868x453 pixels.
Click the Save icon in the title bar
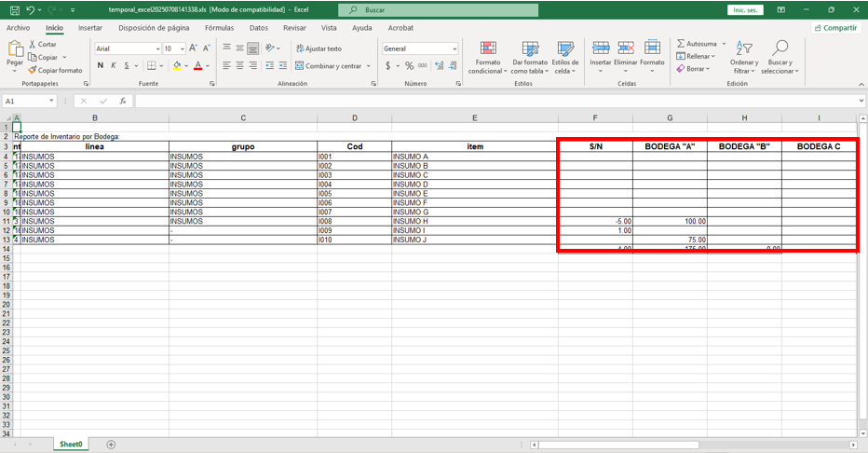tap(14, 10)
